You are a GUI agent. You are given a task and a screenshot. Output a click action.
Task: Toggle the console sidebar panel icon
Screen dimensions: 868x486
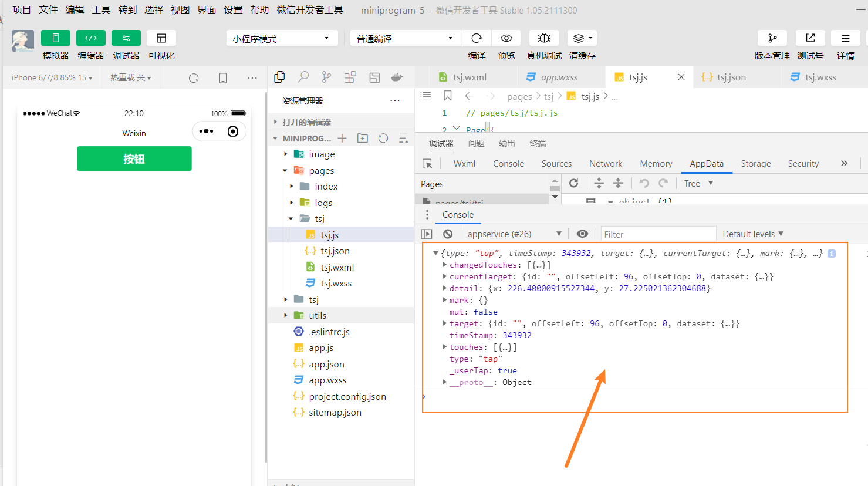click(427, 234)
